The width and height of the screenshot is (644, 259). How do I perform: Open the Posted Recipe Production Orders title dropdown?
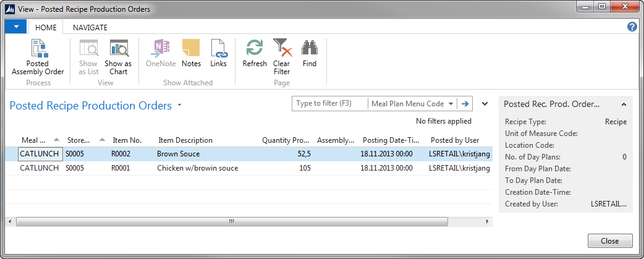point(179,106)
